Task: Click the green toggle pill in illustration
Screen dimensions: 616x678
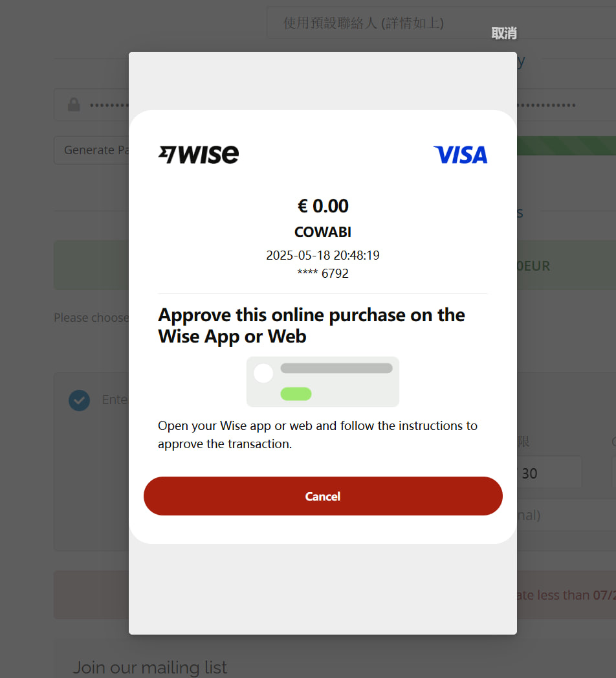Action: click(x=296, y=394)
